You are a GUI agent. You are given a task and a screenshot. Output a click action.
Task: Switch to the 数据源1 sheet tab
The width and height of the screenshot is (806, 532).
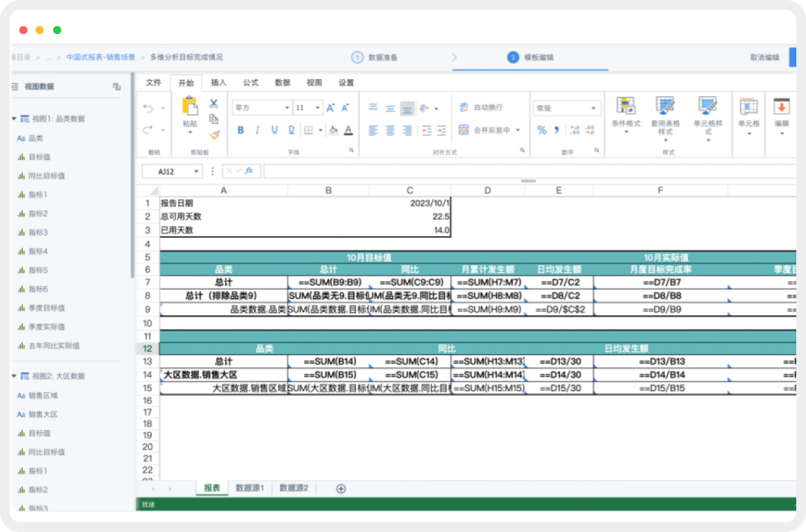(249, 488)
